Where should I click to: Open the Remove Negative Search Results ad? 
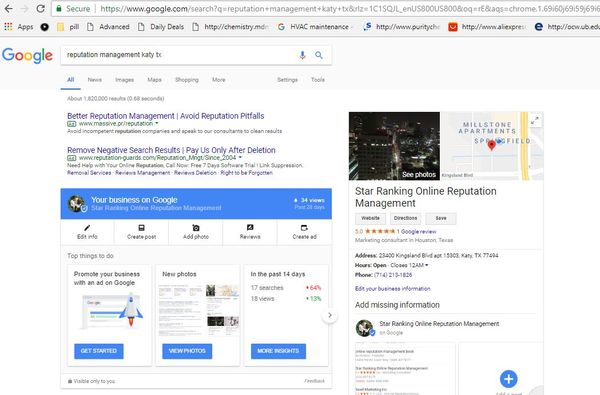pos(171,150)
